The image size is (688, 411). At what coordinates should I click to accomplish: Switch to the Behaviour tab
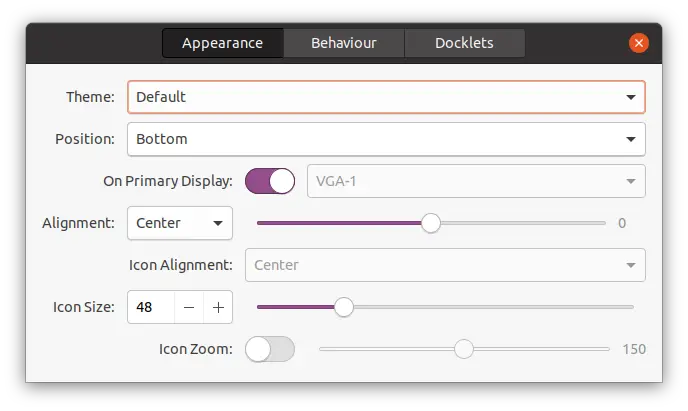point(344,43)
